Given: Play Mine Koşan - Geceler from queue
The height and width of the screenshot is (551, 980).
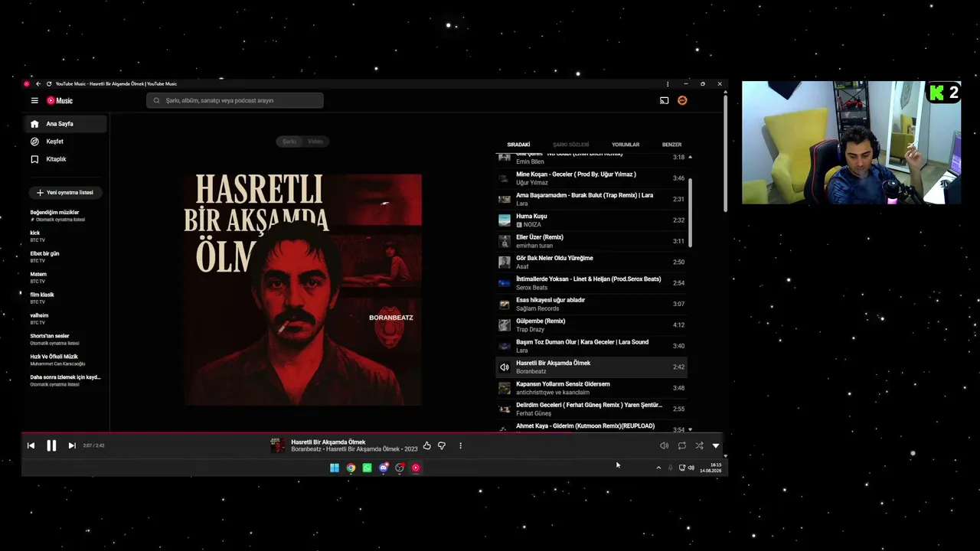Looking at the screenshot, I should (x=592, y=178).
